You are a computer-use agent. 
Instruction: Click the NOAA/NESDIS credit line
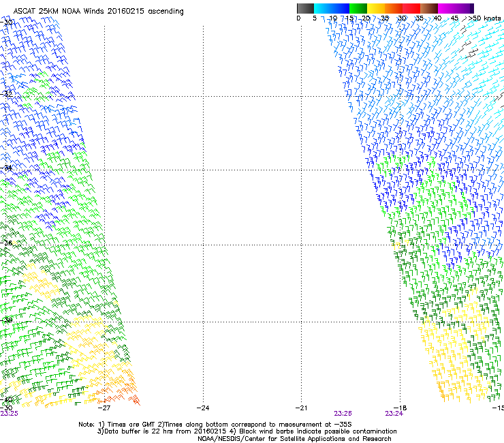(294, 439)
